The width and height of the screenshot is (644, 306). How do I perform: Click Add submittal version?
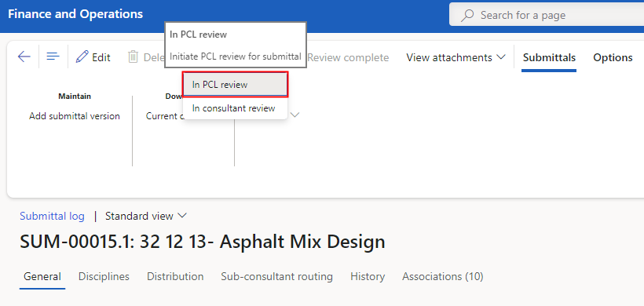point(75,116)
